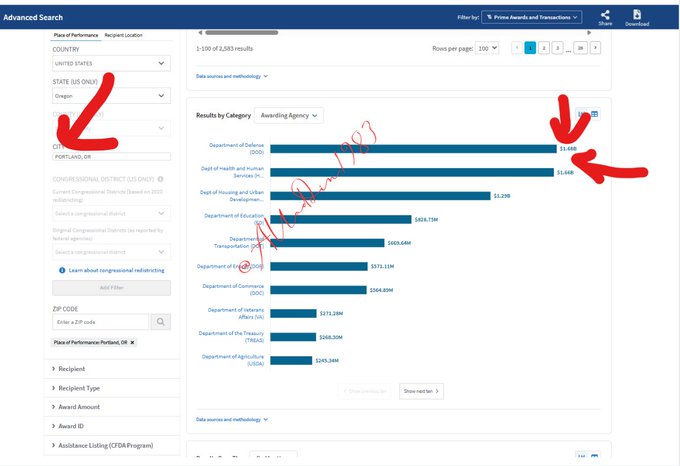Open the State dropdown showing Oregon
680x466 pixels.
(x=111, y=96)
